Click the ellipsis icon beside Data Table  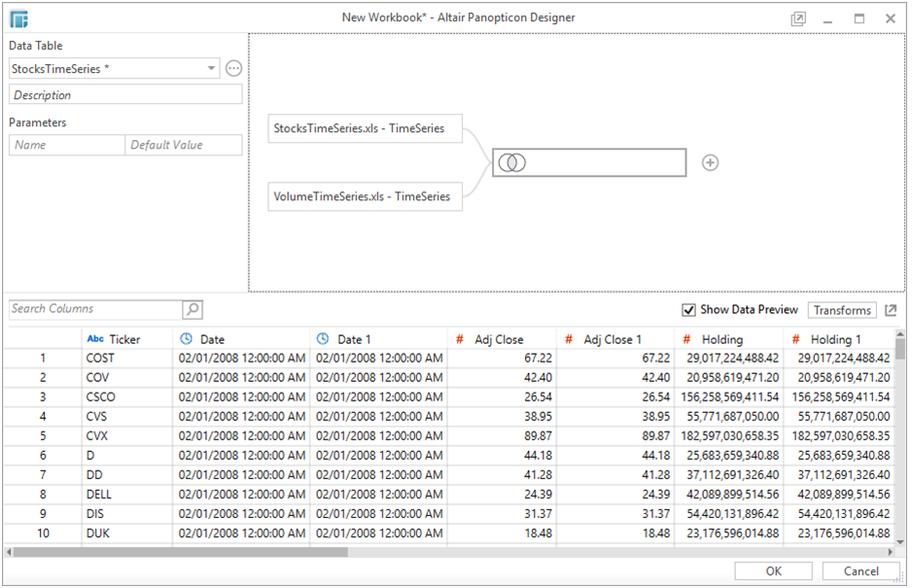233,69
